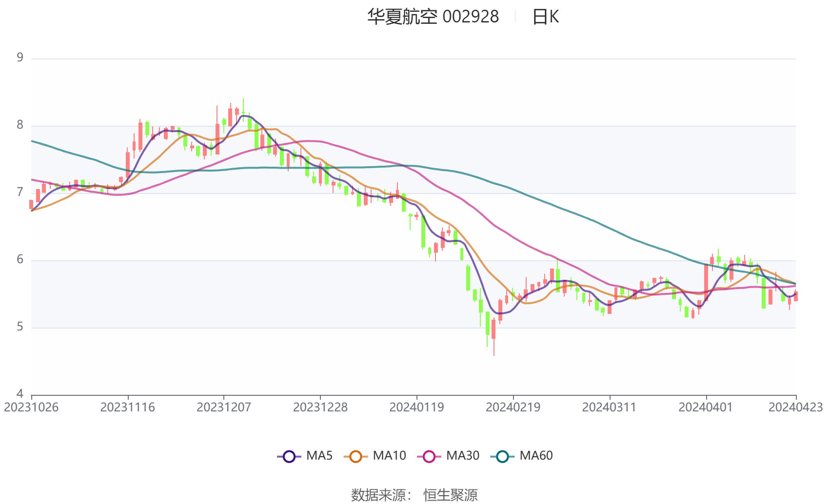Image resolution: width=829 pixels, height=504 pixels.
Task: Click the y-axis price label 4
Action: pos(20,393)
